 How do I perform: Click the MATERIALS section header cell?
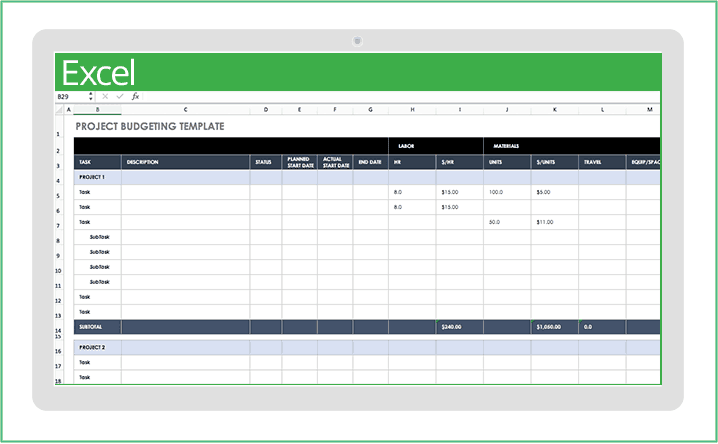coord(506,146)
